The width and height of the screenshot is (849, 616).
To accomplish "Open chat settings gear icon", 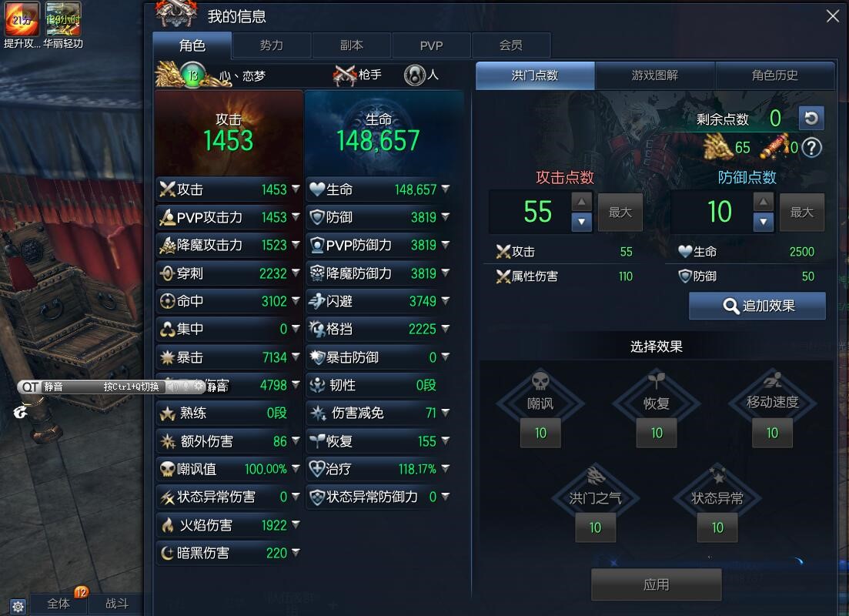I will 18,606.
